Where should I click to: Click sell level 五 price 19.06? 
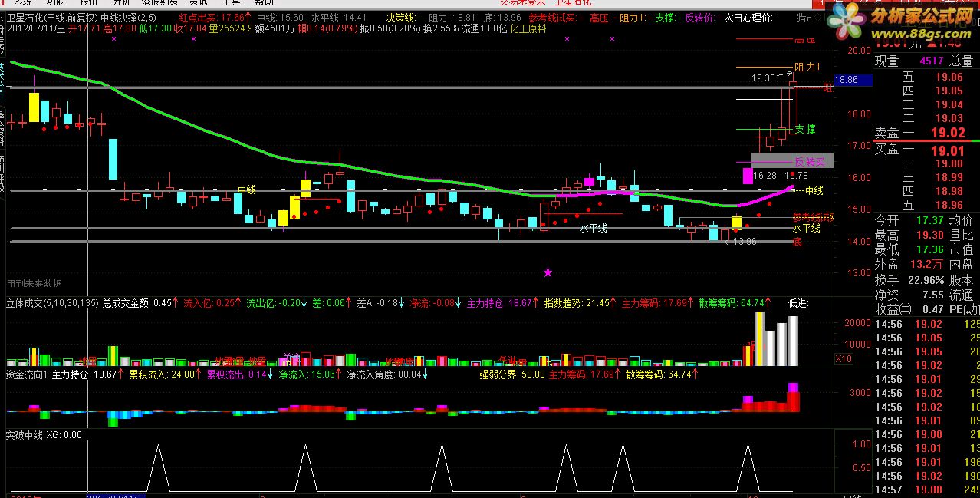(949, 77)
